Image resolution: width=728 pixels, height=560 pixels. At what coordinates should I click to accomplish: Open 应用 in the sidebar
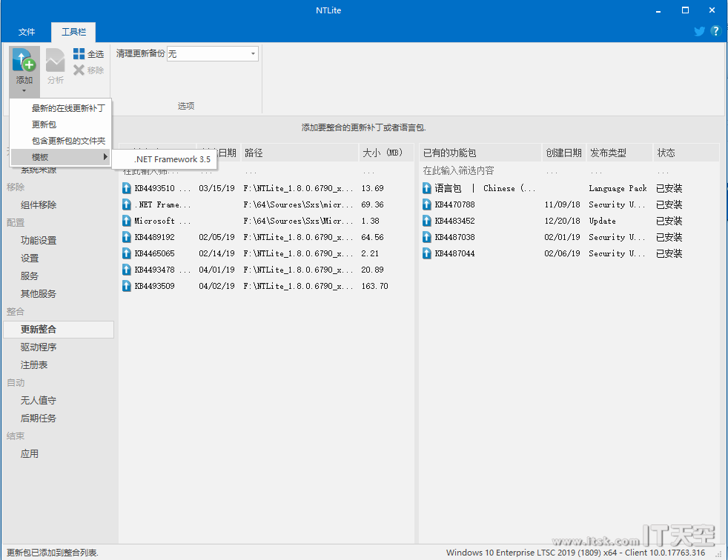tap(30, 454)
